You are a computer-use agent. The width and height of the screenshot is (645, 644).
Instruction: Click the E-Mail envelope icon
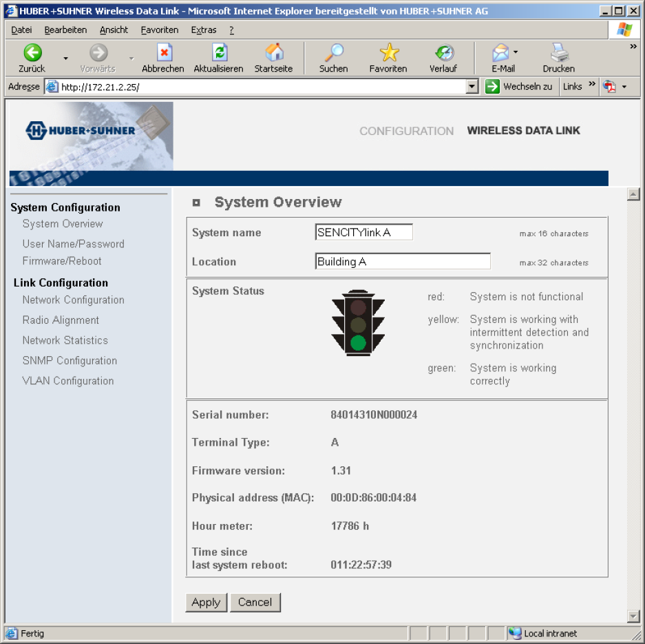tap(500, 52)
